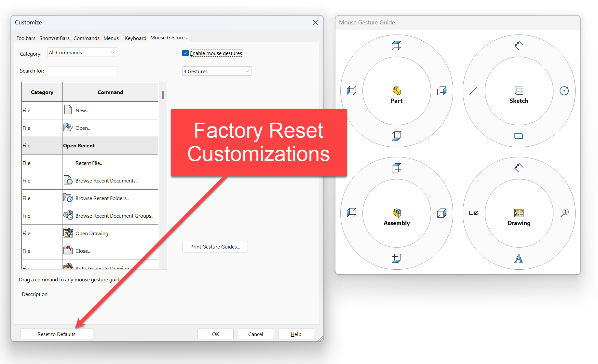Click the right view icon in Assembly guide
Image resolution: width=598 pixels, height=364 pixels.
click(442, 213)
